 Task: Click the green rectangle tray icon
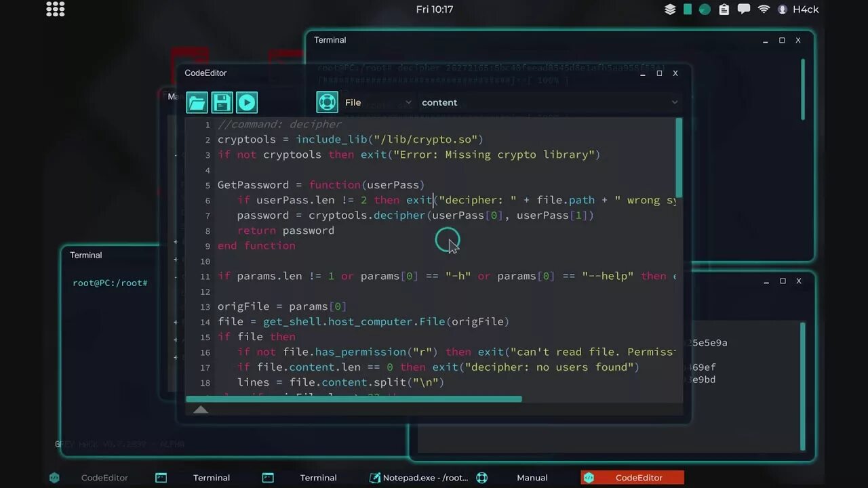pyautogui.click(x=688, y=9)
